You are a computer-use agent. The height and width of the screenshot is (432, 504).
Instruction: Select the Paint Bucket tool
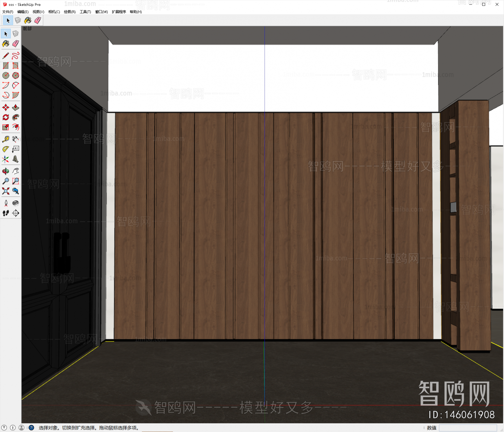[x=6, y=44]
